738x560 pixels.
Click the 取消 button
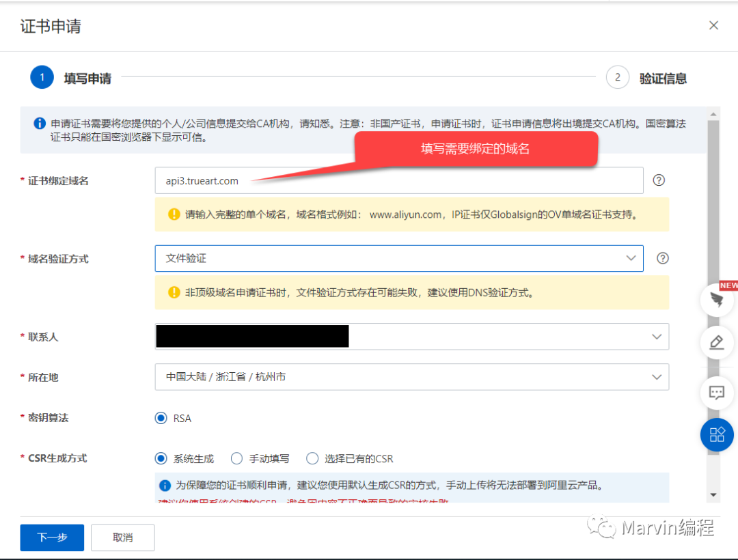click(123, 537)
